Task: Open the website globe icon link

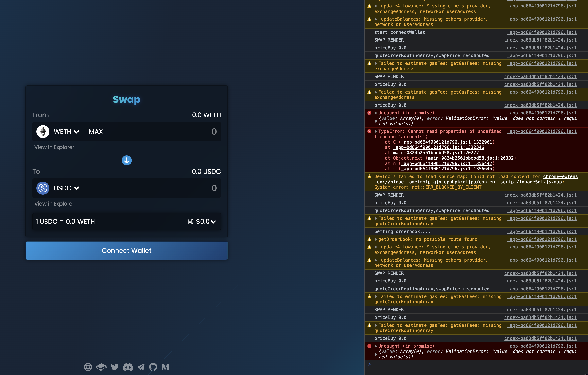Action: click(x=88, y=367)
